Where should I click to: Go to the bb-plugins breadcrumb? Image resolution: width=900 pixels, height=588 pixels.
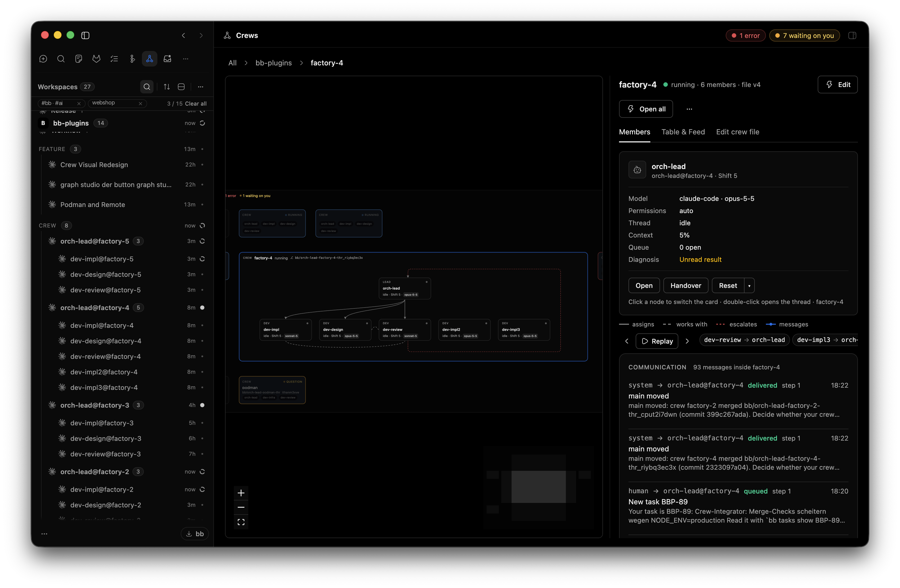tap(273, 63)
